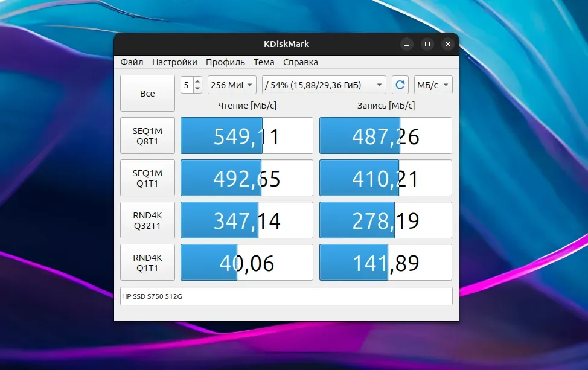Screen dimensions: 588x370
Task: Click the KDiskMark title bar text
Action: tap(287, 44)
